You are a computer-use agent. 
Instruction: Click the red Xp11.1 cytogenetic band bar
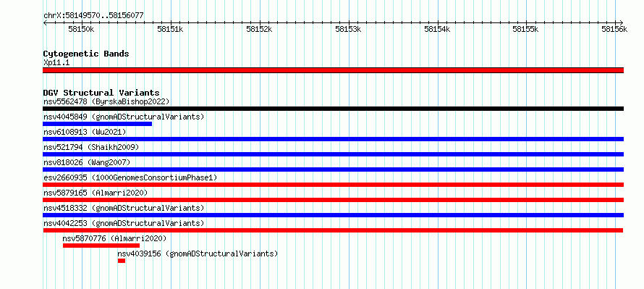coord(333,70)
